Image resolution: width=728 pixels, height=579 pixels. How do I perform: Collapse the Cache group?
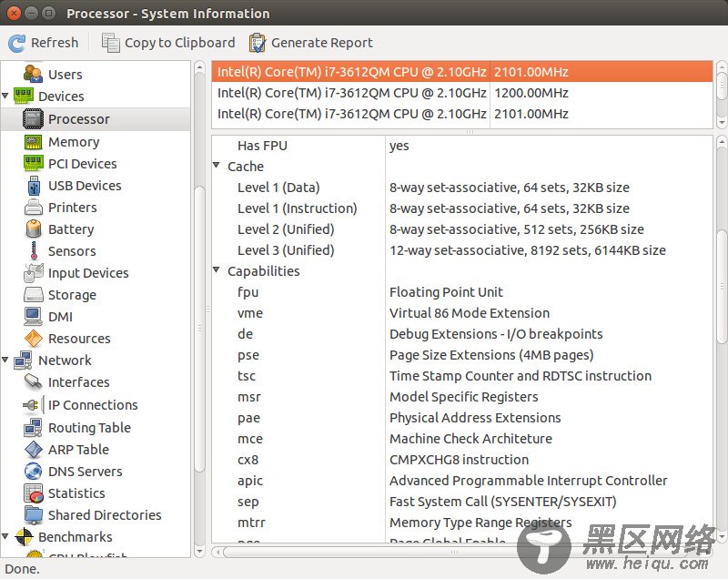point(217,166)
